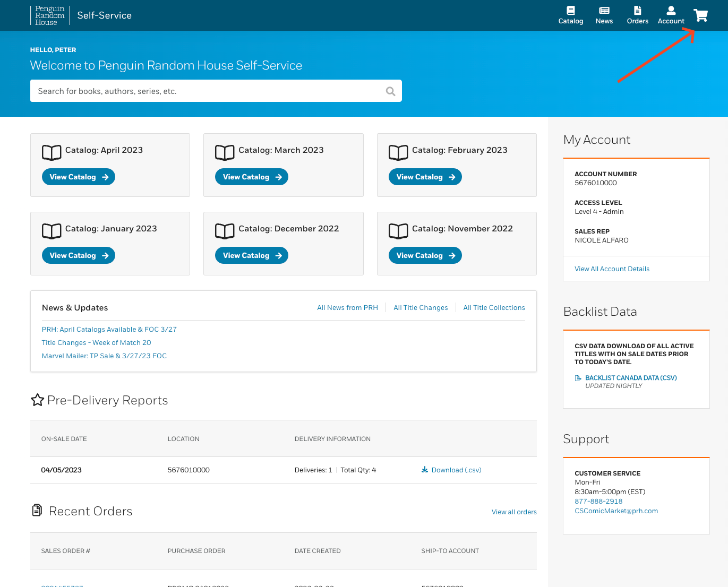Read Marvel Mailer TP Sale news
Screen dimensions: 728x587
tap(104, 356)
